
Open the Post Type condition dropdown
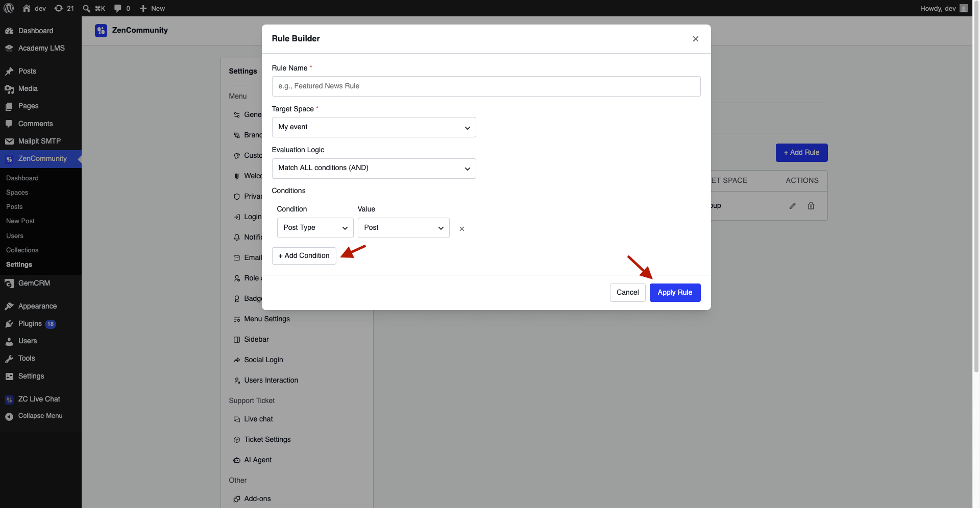click(315, 228)
